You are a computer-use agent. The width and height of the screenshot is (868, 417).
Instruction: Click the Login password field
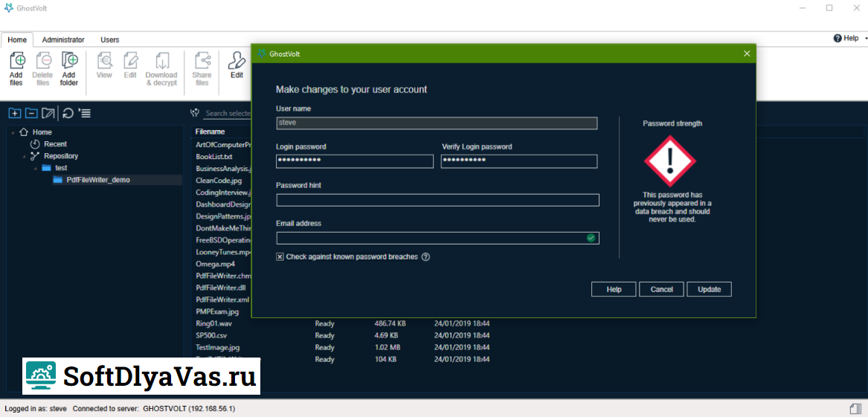[355, 161]
